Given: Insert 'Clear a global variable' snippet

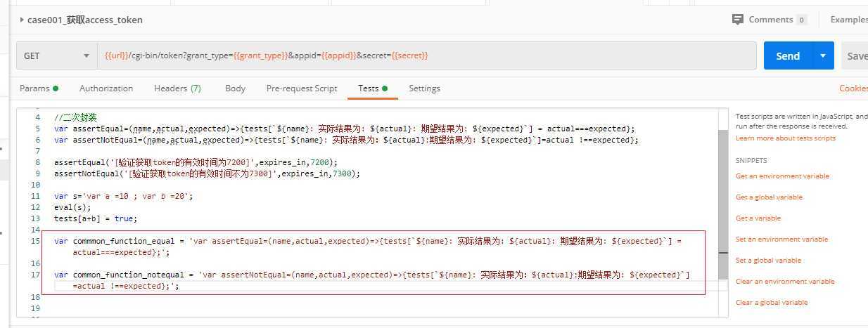Looking at the screenshot, I should [772, 303].
